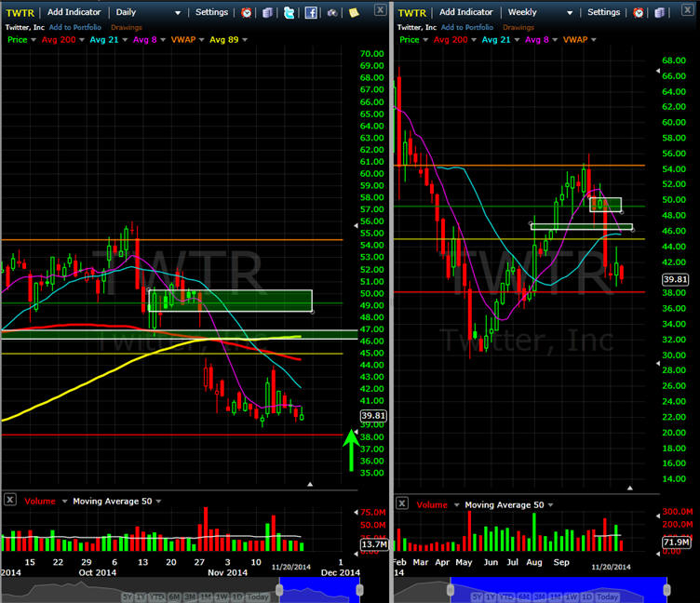
Task: Share the Daily chart via the Twitter bird icon
Action: click(289, 12)
